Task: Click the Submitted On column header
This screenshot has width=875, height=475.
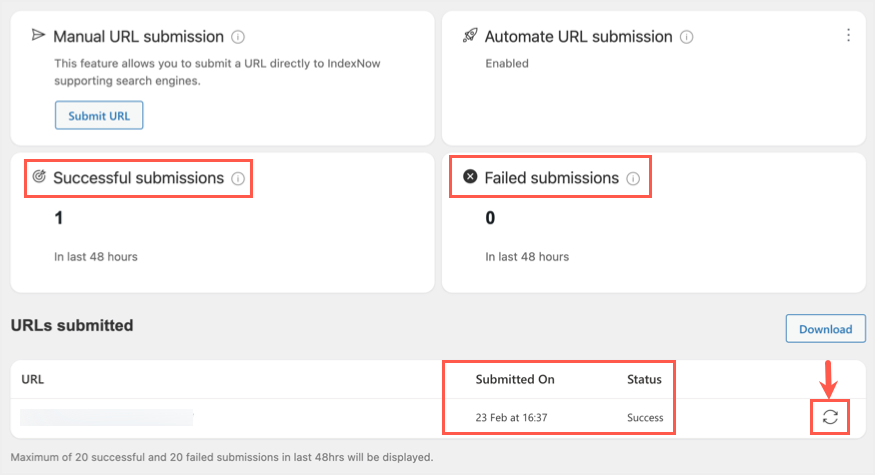Action: (515, 380)
